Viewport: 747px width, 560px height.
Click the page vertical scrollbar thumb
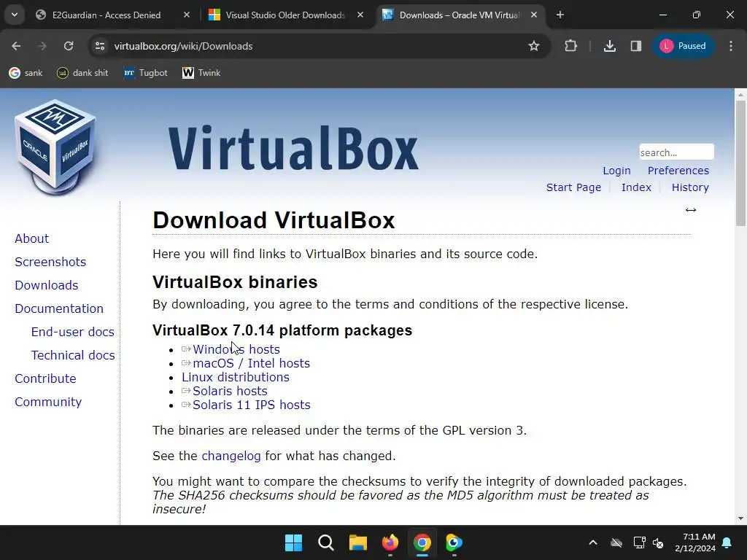point(740,164)
